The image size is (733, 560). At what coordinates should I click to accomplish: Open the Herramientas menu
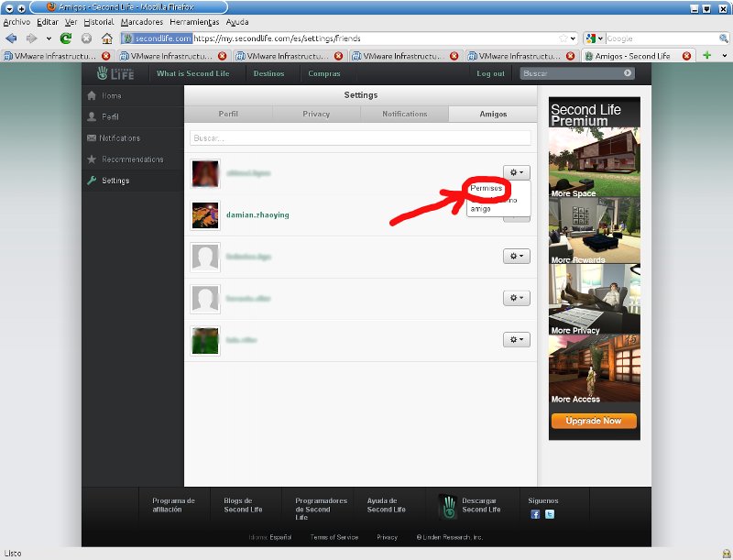point(194,22)
